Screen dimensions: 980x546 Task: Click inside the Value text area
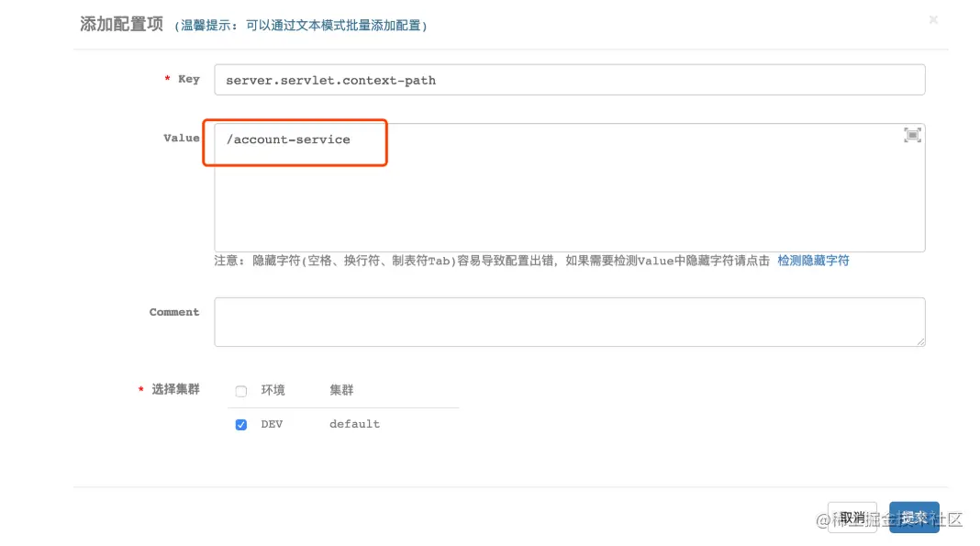(570, 187)
